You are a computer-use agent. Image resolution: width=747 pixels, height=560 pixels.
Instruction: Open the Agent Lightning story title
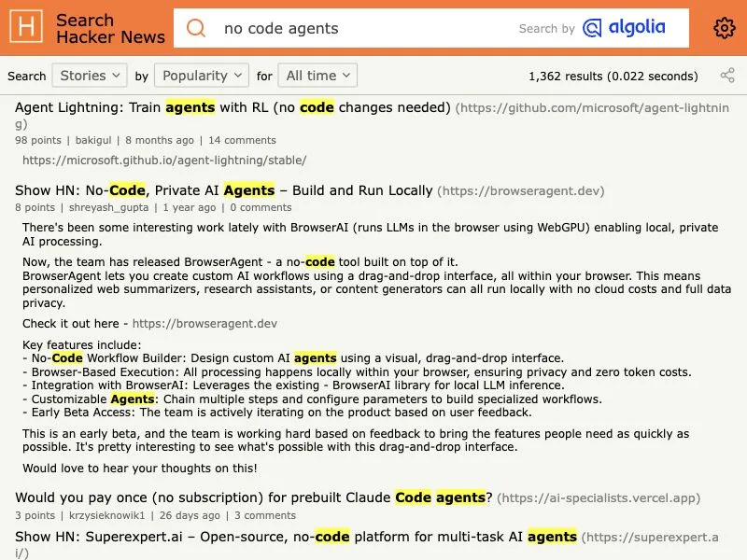coord(233,107)
